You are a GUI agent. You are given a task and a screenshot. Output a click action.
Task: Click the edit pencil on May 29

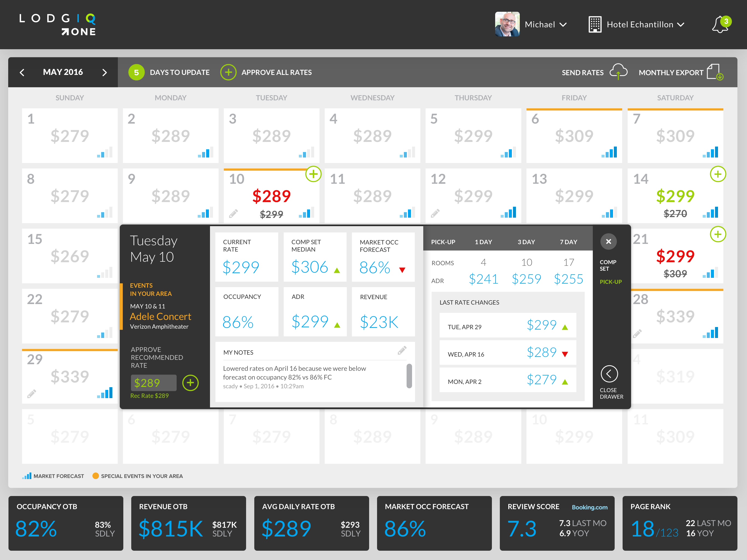[x=32, y=394]
